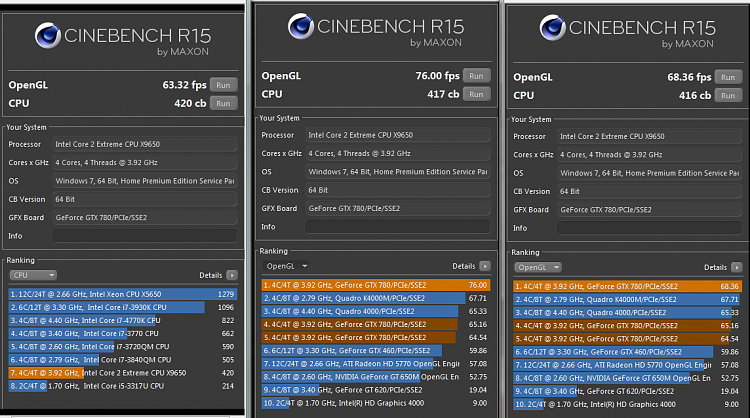Image resolution: width=750 pixels, height=418 pixels.
Task: Click the OS field in right window
Action: (650, 173)
